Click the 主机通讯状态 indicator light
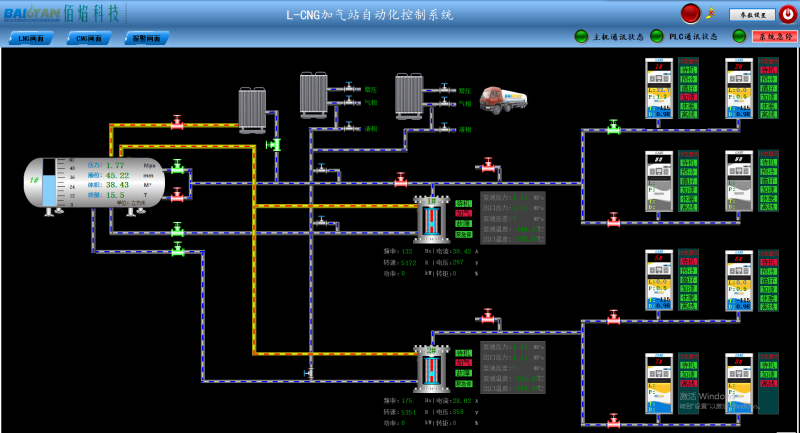Image resolution: width=800 pixels, height=433 pixels. coord(581,37)
